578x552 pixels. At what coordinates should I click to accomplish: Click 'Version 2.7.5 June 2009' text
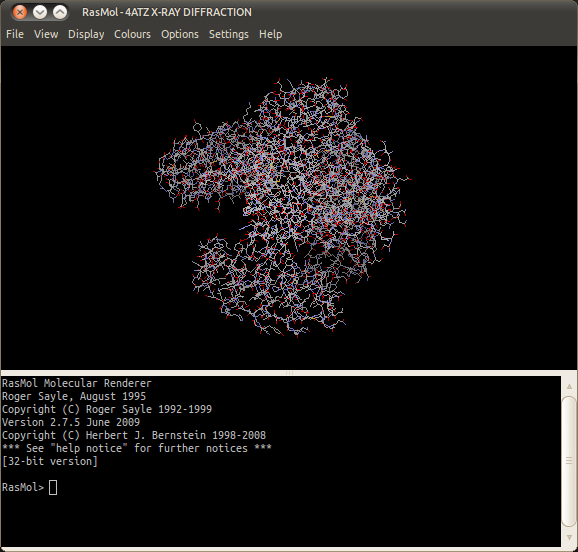[x=71, y=422]
